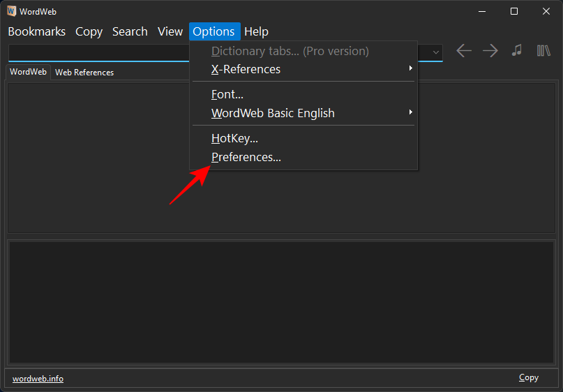
Task: Expand the search box dropdown arrow
Action: pos(437,52)
